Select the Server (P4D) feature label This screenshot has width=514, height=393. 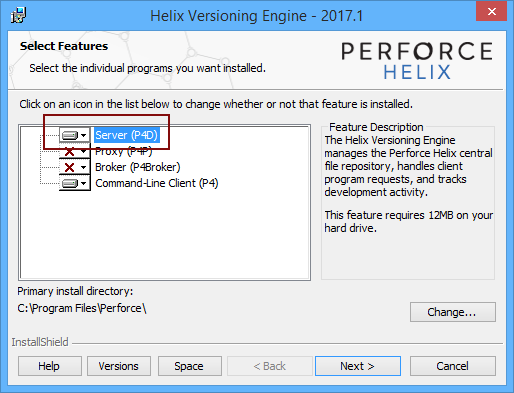click(126, 135)
